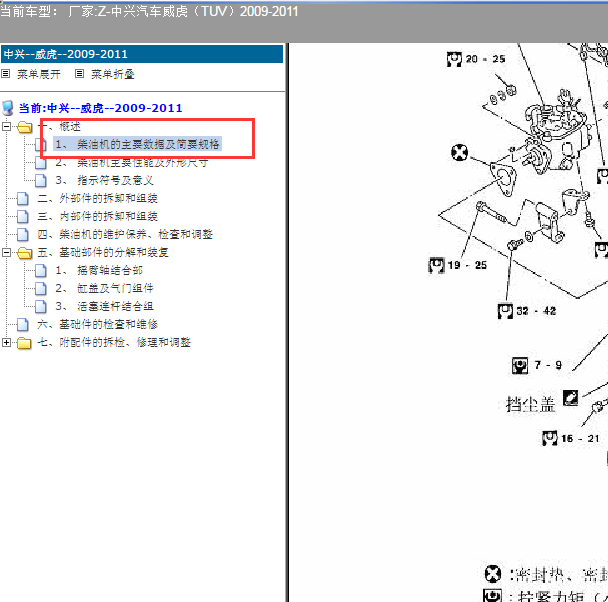Screen dimensions: 608x602
Task: Collapse all menus via 菜单折叠
Action: tap(113, 74)
